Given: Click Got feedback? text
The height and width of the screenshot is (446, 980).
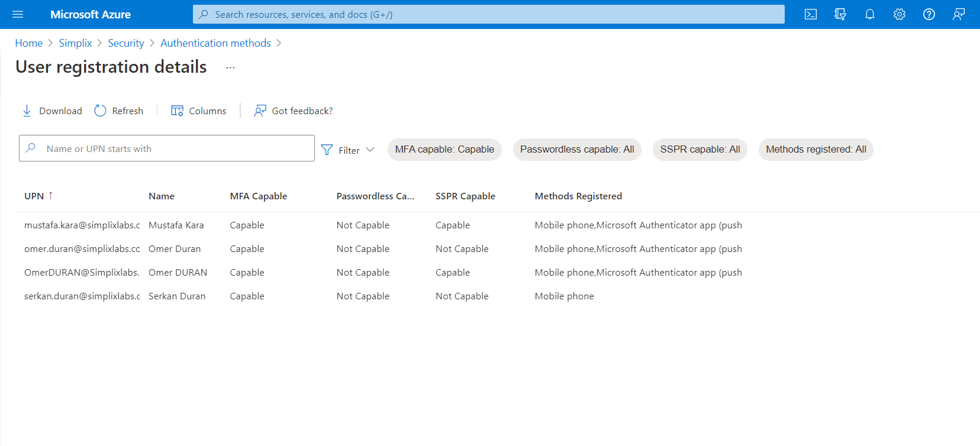Looking at the screenshot, I should click(x=302, y=111).
